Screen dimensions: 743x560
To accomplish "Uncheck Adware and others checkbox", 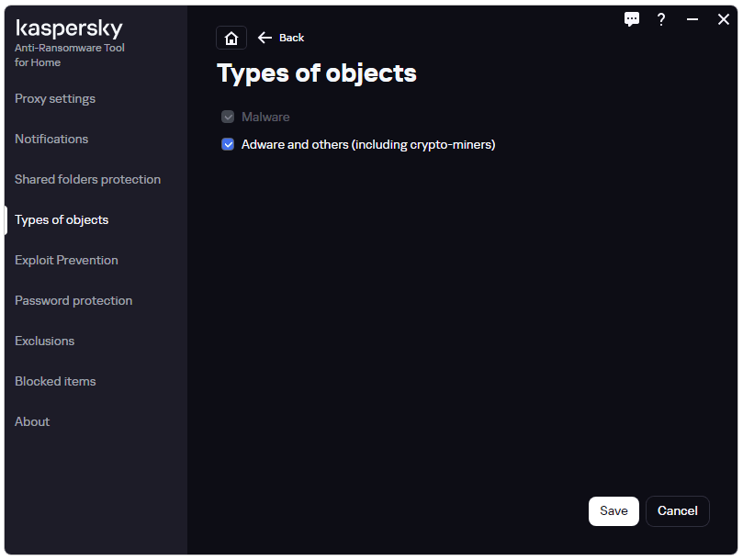I will (x=228, y=144).
